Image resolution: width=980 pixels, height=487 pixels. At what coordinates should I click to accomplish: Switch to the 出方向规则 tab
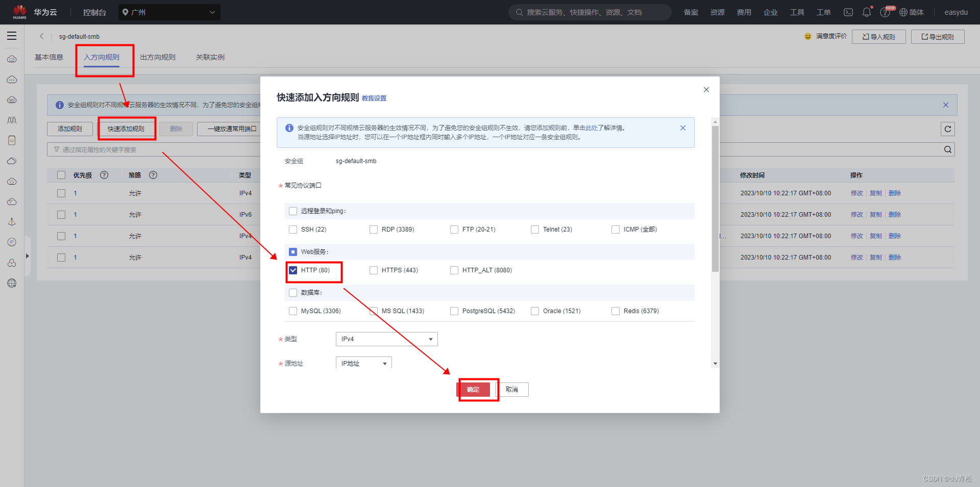pyautogui.click(x=158, y=57)
